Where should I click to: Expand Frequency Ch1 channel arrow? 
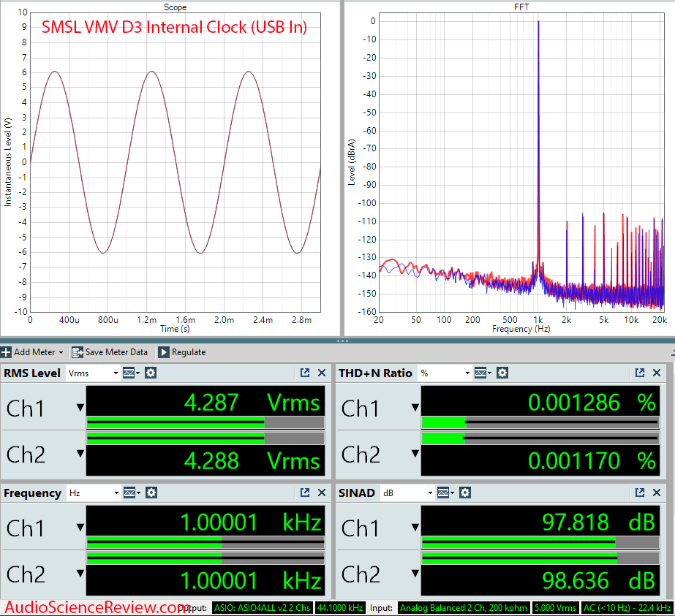(80, 527)
